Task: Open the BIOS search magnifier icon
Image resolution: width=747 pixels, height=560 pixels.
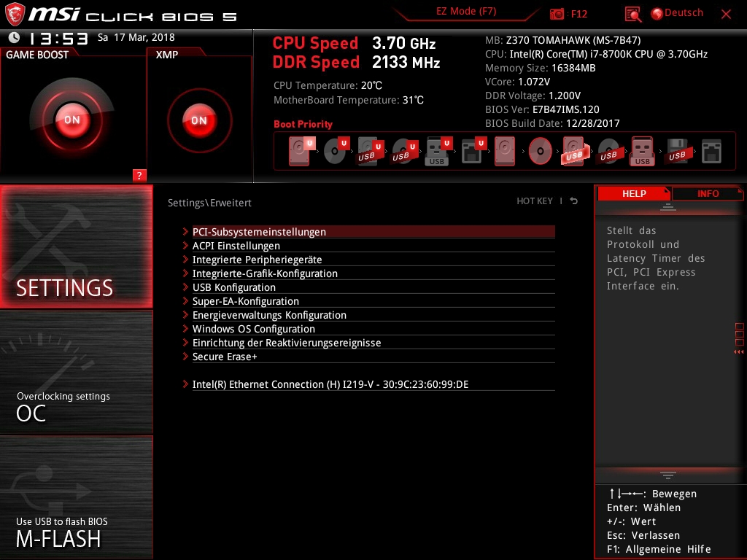Action: [x=632, y=15]
